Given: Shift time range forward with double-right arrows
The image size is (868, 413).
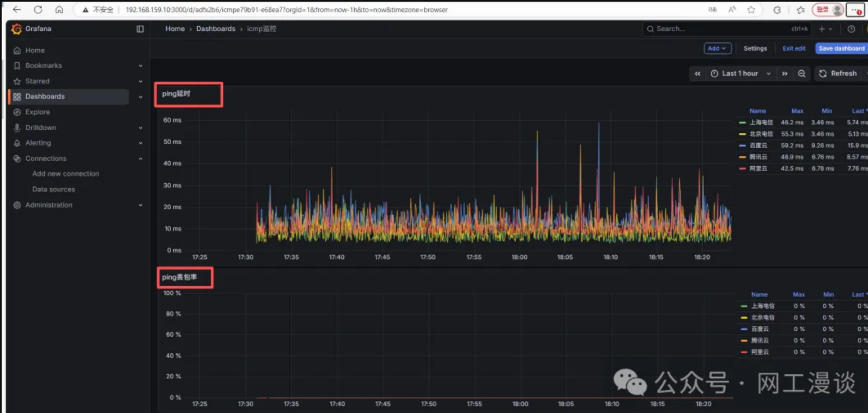Looking at the screenshot, I should (785, 74).
